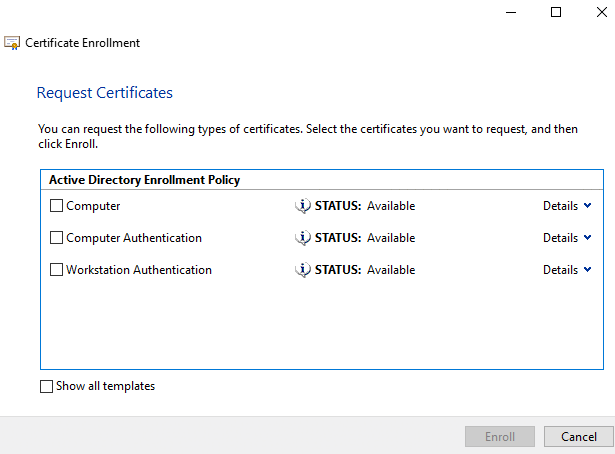Click the Computer Authentication status info icon

click(x=303, y=238)
